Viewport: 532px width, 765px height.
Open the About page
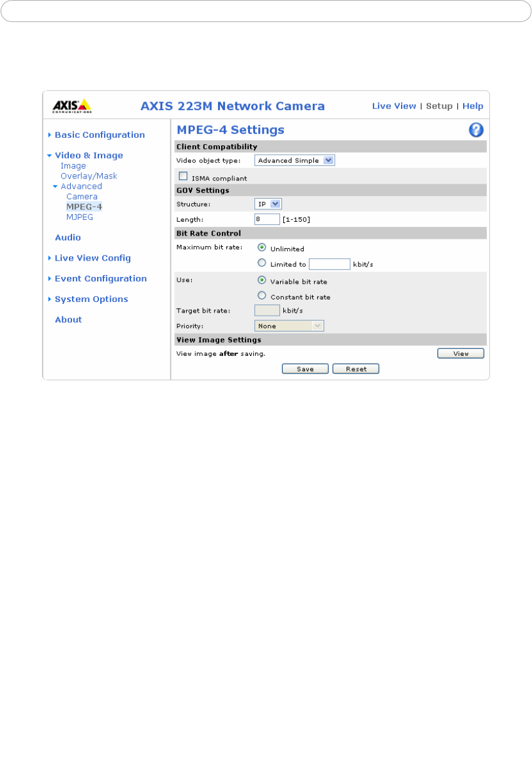click(68, 320)
